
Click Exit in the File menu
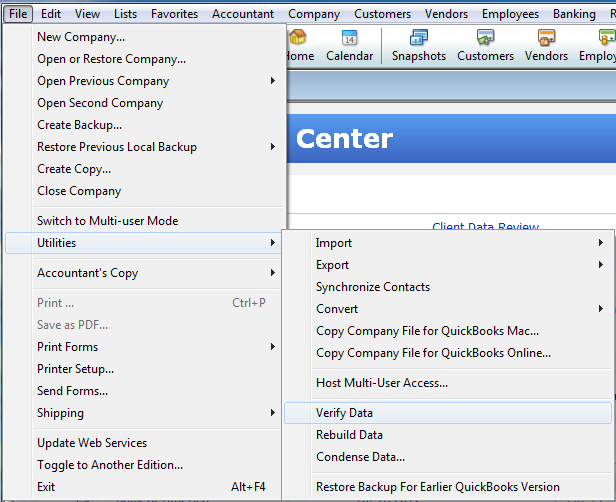coord(47,487)
